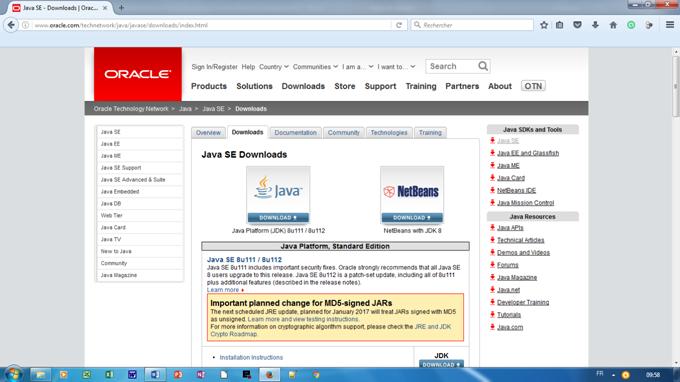
Task: Switch to the Documentation tab
Action: pyautogui.click(x=295, y=133)
